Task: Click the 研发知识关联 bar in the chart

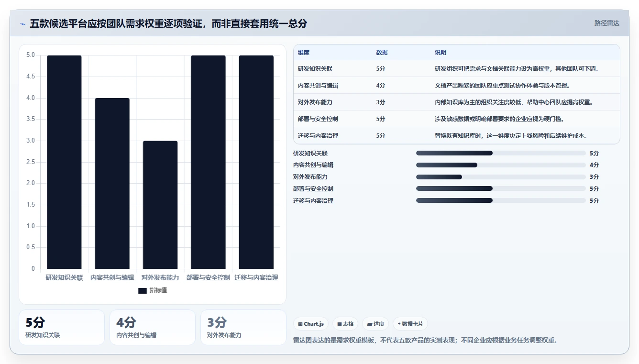Action: 64,162
